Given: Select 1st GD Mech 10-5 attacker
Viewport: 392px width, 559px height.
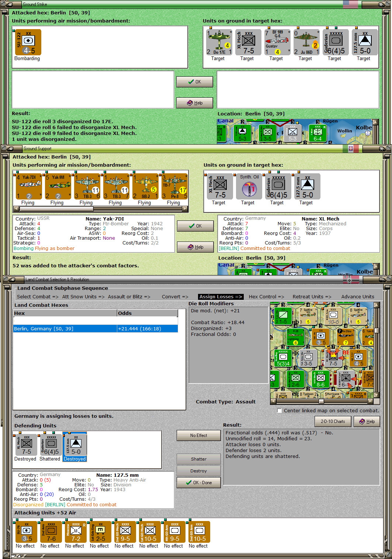Looking at the screenshot, I should click(149, 532).
